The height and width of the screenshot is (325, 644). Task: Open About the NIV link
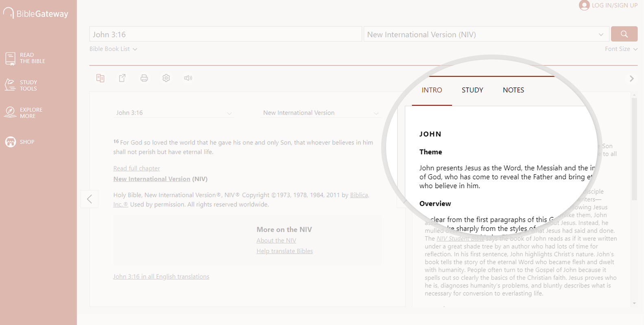[276, 240]
